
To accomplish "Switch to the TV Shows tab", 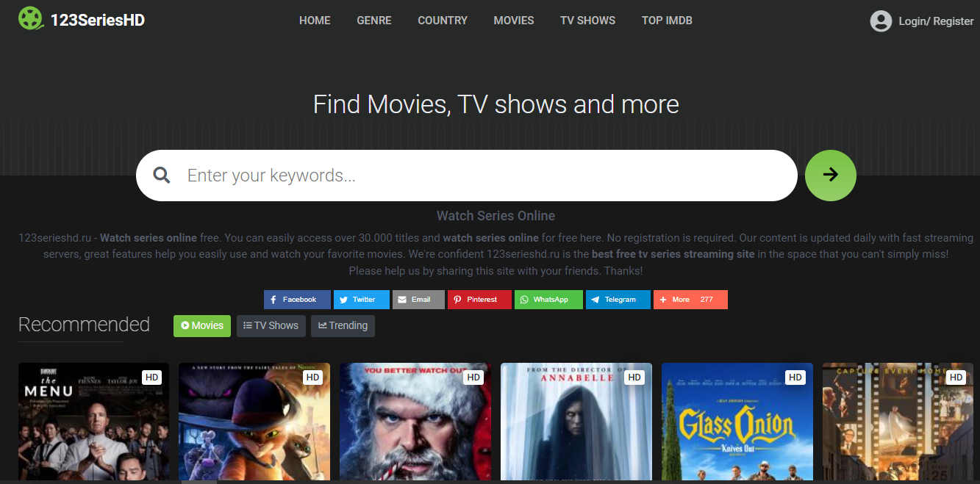I will point(271,326).
